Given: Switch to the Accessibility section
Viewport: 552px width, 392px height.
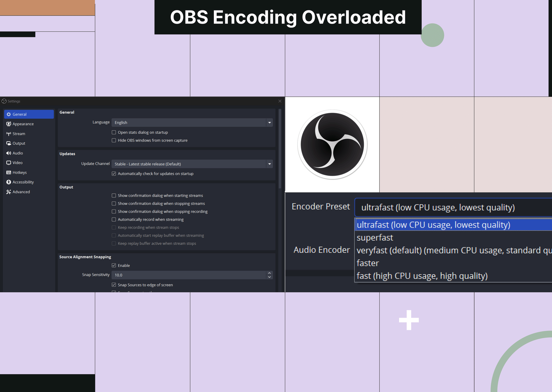Looking at the screenshot, I should click(x=9, y=182).
